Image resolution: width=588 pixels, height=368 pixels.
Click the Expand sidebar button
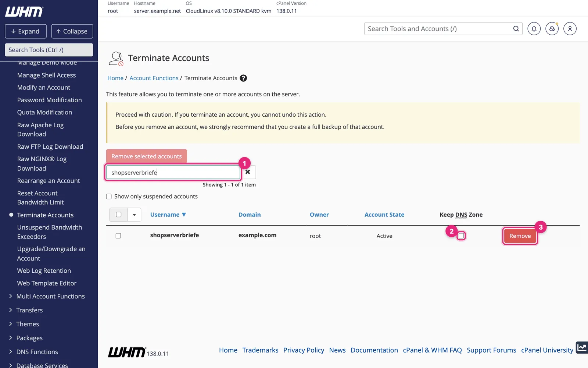[x=26, y=31]
